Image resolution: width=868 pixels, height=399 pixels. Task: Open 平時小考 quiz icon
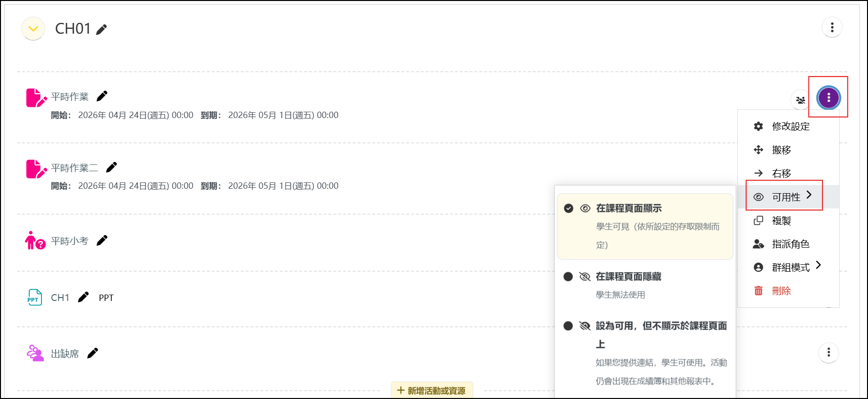[x=35, y=240]
